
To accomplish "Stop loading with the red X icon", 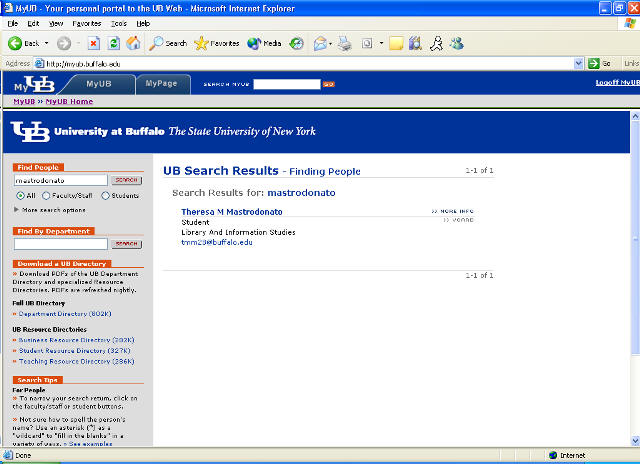I will click(94, 43).
